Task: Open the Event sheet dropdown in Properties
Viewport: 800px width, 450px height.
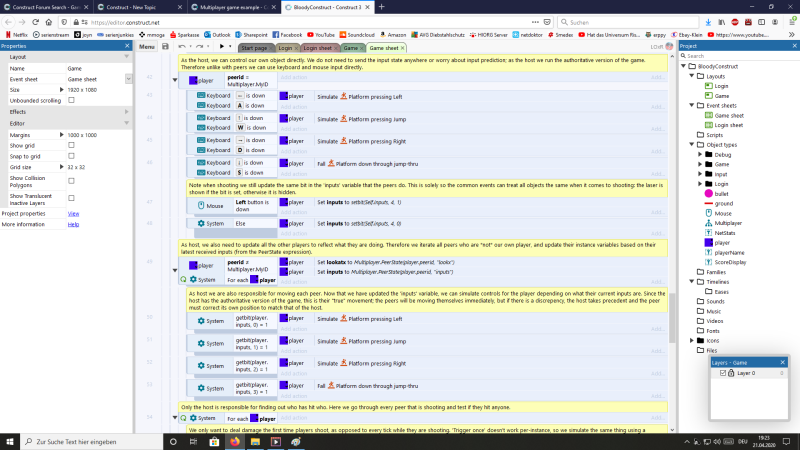Action: (x=129, y=79)
